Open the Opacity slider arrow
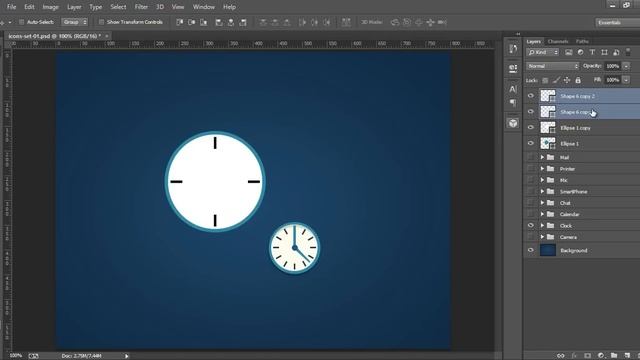The width and height of the screenshot is (640, 360). pyautogui.click(x=626, y=66)
